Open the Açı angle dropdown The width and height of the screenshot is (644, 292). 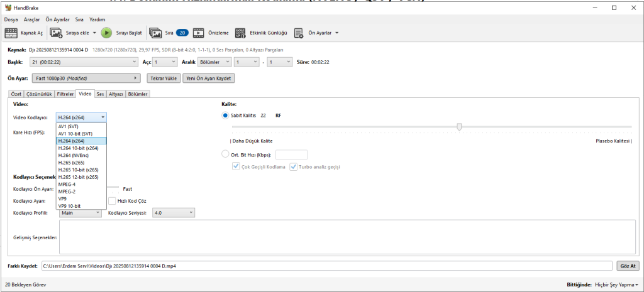[165, 62]
